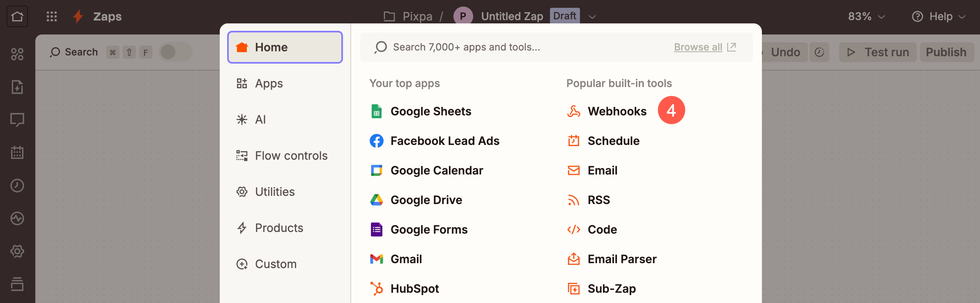Viewport: 980px width, 303px height.
Task: Click the Undo button
Action: [x=784, y=52]
